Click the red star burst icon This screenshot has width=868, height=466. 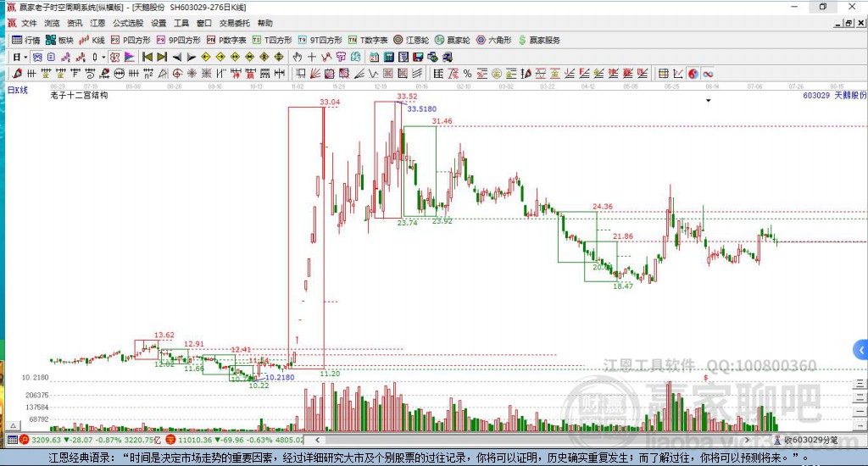pyautogui.click(x=192, y=74)
